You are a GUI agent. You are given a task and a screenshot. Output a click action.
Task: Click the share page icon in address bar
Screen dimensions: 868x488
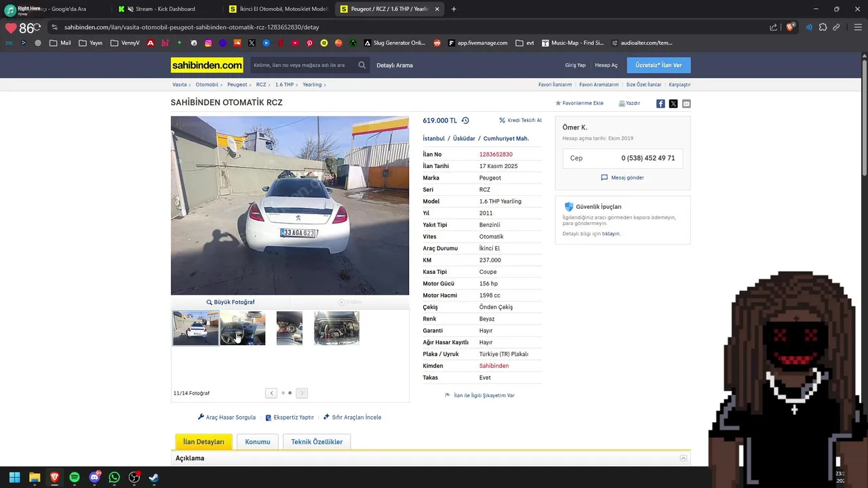(774, 27)
